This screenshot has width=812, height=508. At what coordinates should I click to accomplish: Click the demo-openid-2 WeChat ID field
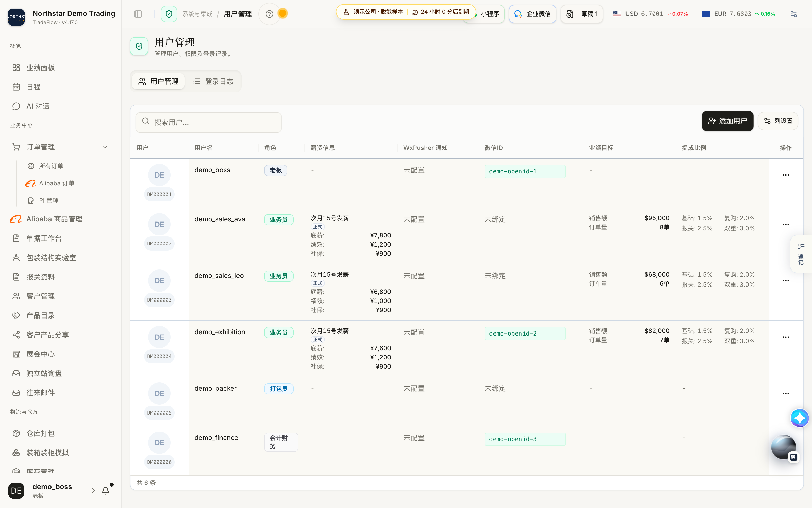point(525,333)
